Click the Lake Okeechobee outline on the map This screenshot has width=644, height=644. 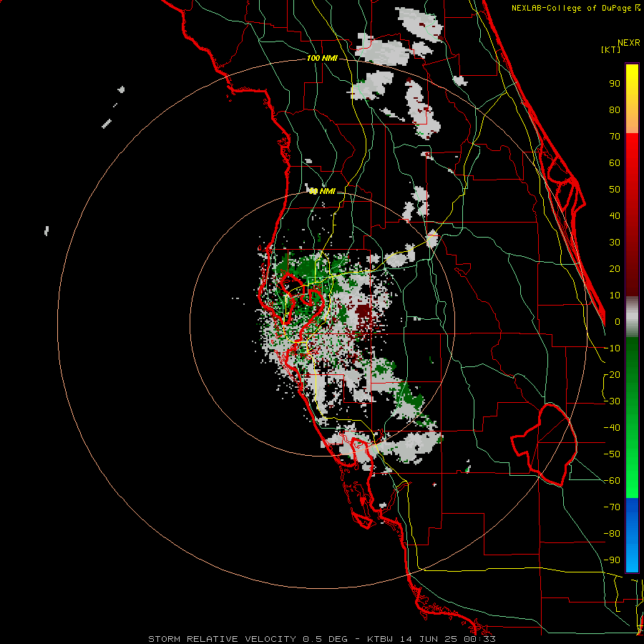pyautogui.click(x=545, y=445)
